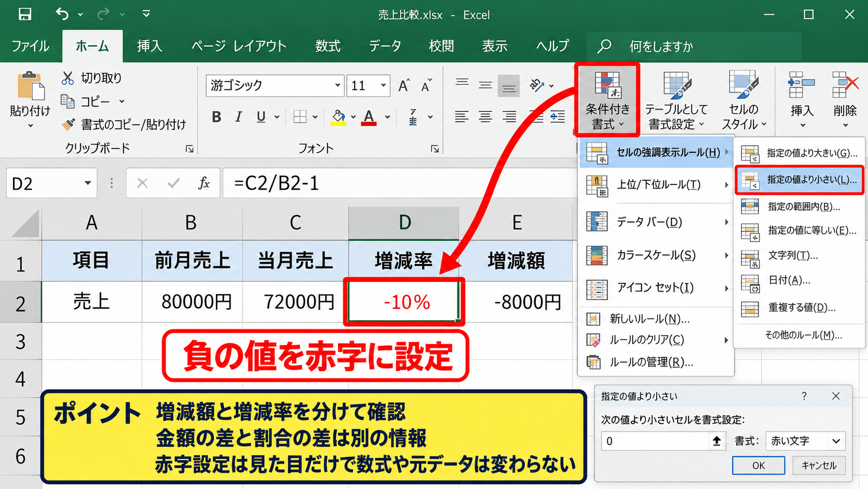Insert function using fx icon

[x=204, y=183]
